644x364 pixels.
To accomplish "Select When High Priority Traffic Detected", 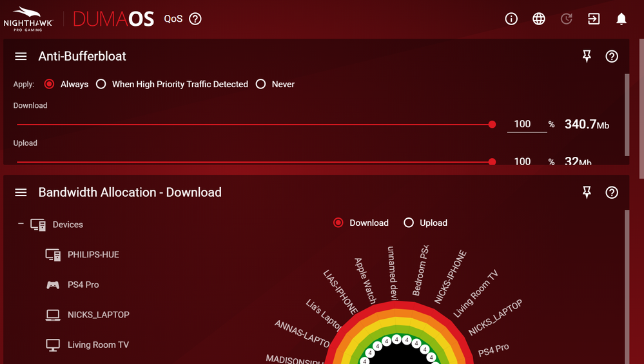I will tap(101, 85).
